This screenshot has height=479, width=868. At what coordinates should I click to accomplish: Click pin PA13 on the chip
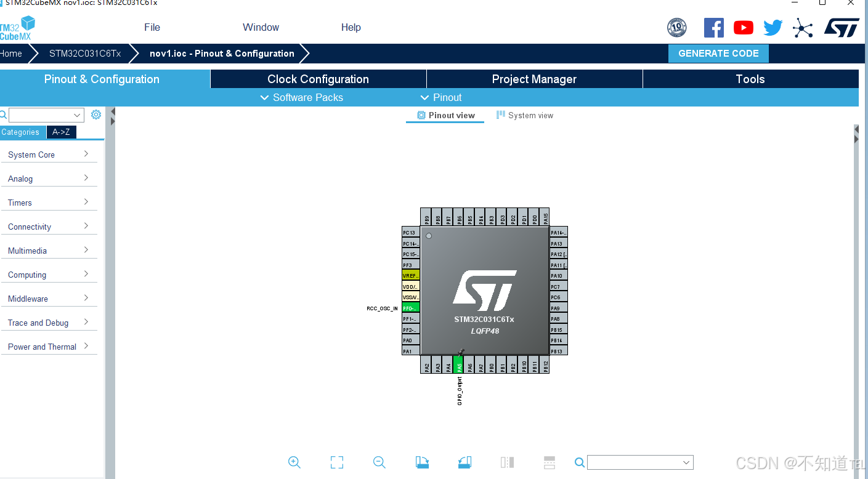pyautogui.click(x=559, y=243)
